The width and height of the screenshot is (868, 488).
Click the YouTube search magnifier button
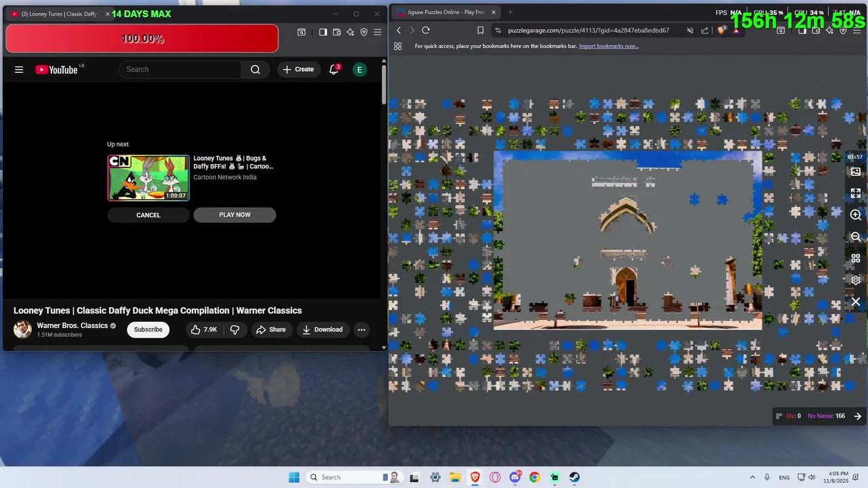pos(255,69)
